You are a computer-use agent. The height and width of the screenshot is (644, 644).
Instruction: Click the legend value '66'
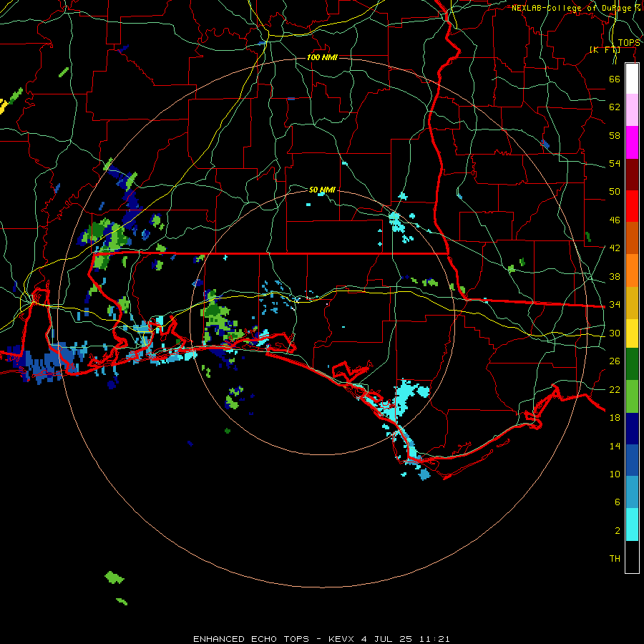point(615,79)
